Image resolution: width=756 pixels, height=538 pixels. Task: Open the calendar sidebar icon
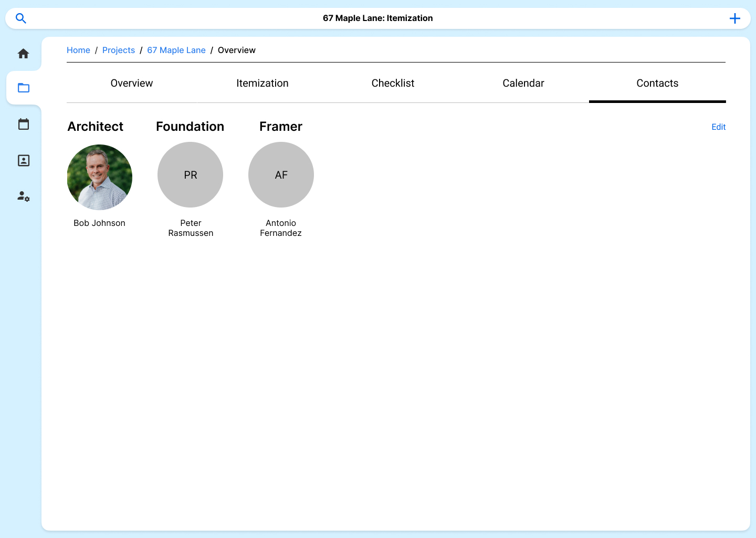click(x=24, y=124)
